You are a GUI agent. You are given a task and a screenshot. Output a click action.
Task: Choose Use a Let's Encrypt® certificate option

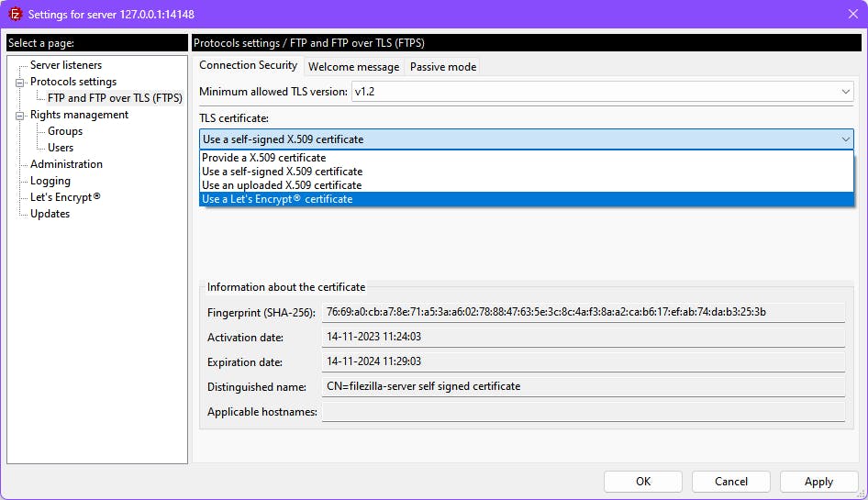click(526, 199)
